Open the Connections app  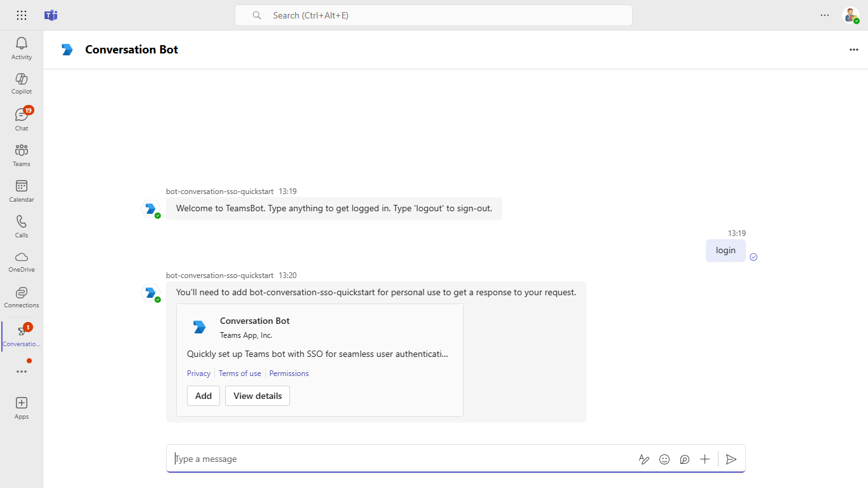pyautogui.click(x=22, y=296)
